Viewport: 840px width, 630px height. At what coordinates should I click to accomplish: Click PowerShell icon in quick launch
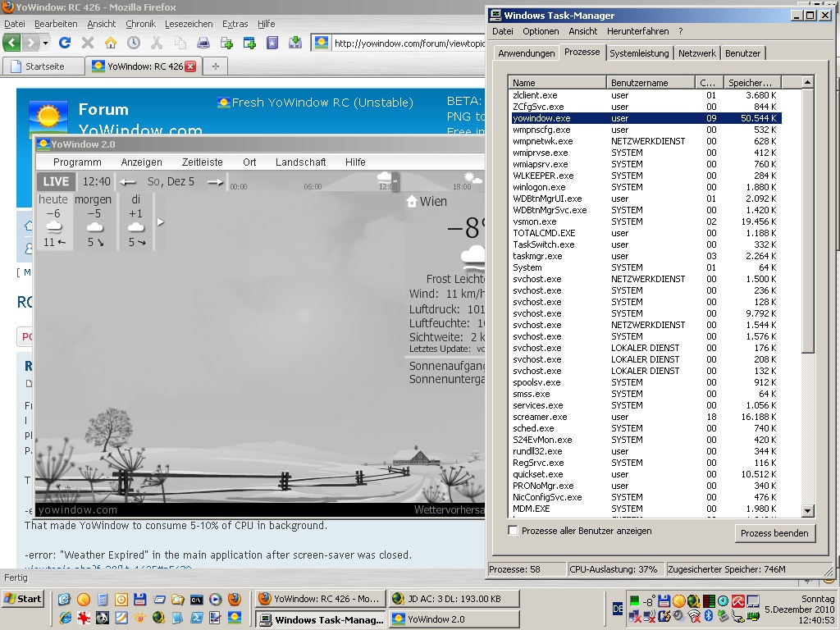click(x=197, y=618)
